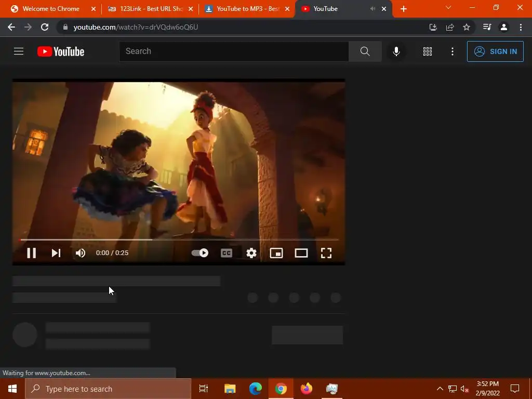Bookmark this page with the star
Image resolution: width=532 pixels, height=399 pixels.
click(467, 27)
